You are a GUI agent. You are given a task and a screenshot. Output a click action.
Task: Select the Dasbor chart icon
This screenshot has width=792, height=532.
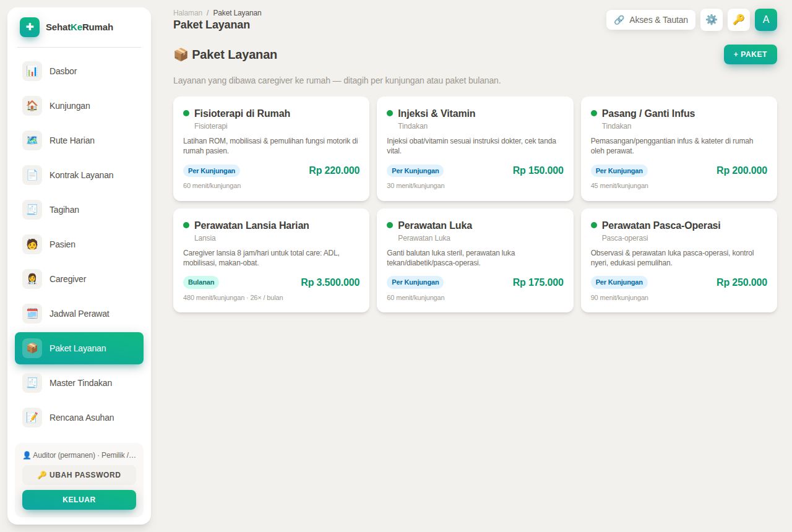point(32,71)
